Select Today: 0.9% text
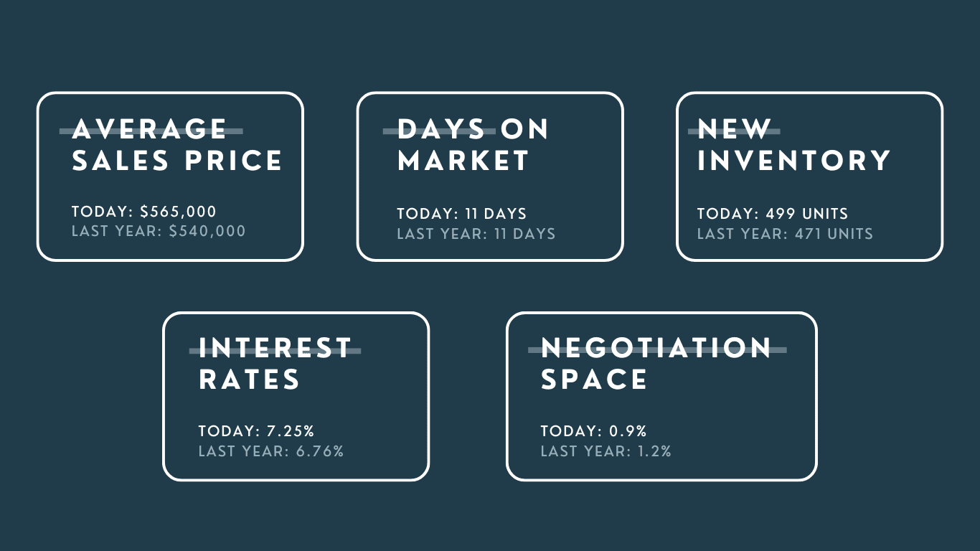 click(594, 431)
